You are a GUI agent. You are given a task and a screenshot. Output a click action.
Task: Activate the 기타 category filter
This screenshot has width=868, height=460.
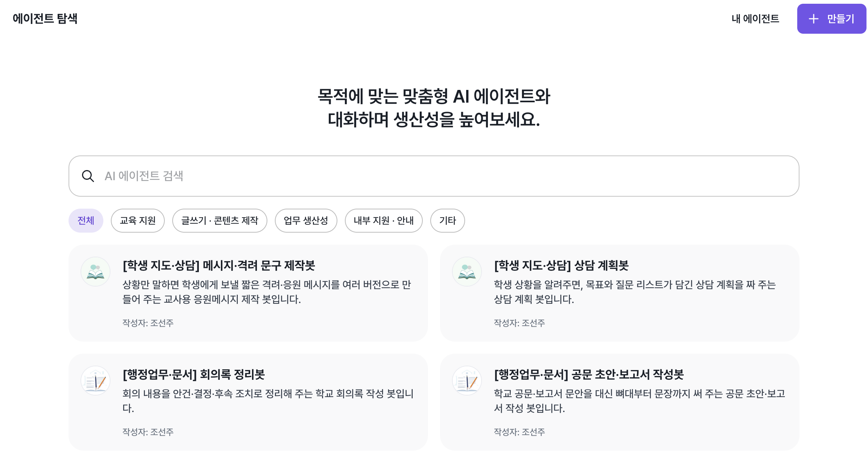(447, 221)
